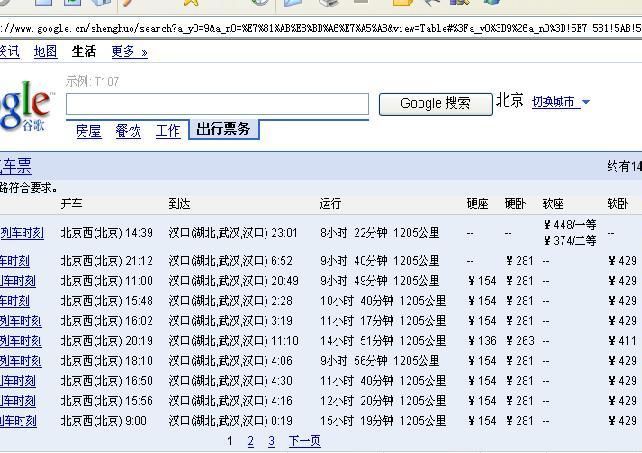Open the 火车票 heading link
The width and height of the screenshot is (642, 453).
pyautogui.click(x=16, y=166)
